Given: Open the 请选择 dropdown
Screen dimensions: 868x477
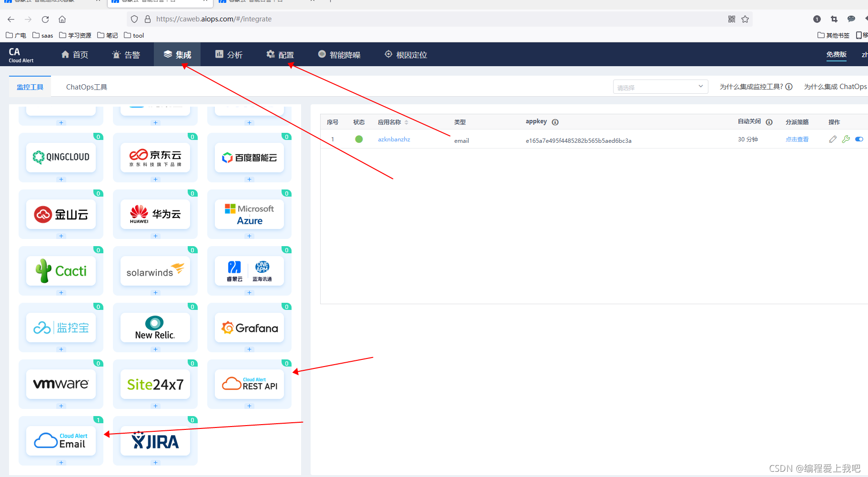Looking at the screenshot, I should pos(660,87).
